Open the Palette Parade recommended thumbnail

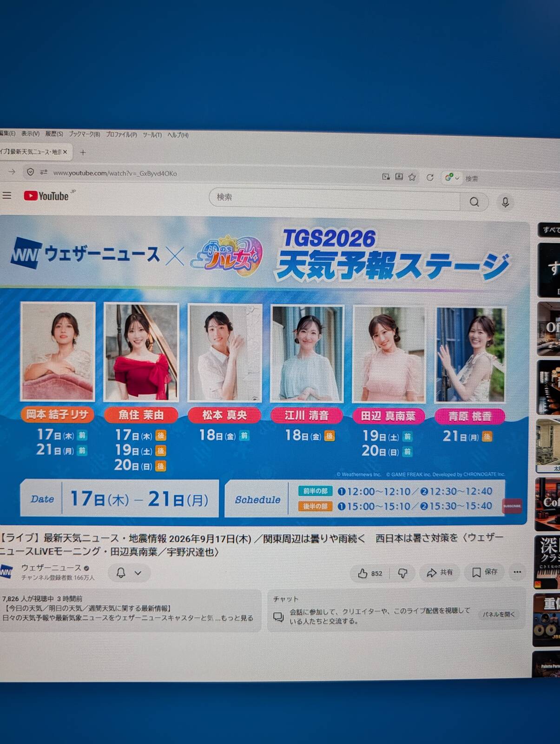tap(546, 664)
